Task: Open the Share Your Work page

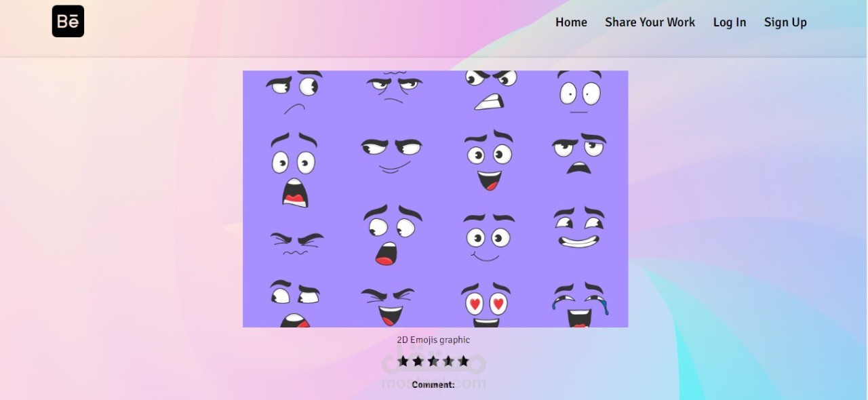Action: tap(650, 22)
